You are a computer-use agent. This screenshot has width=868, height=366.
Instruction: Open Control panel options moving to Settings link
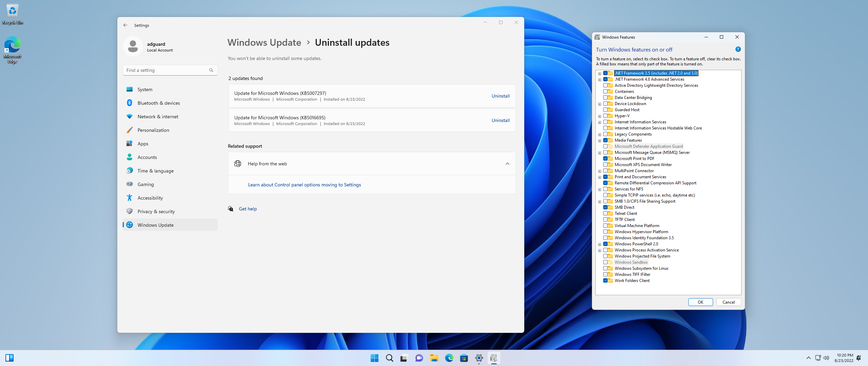304,185
